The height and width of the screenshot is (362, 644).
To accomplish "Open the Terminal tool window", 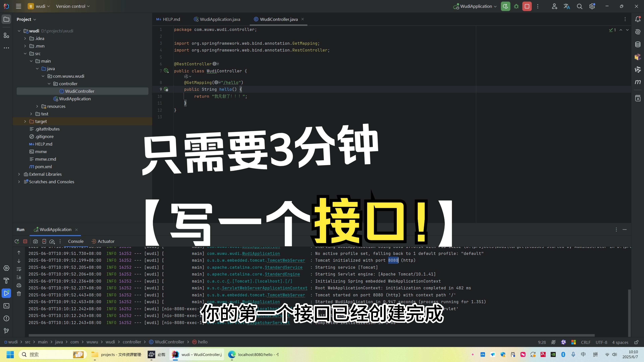I will pos(6,306).
